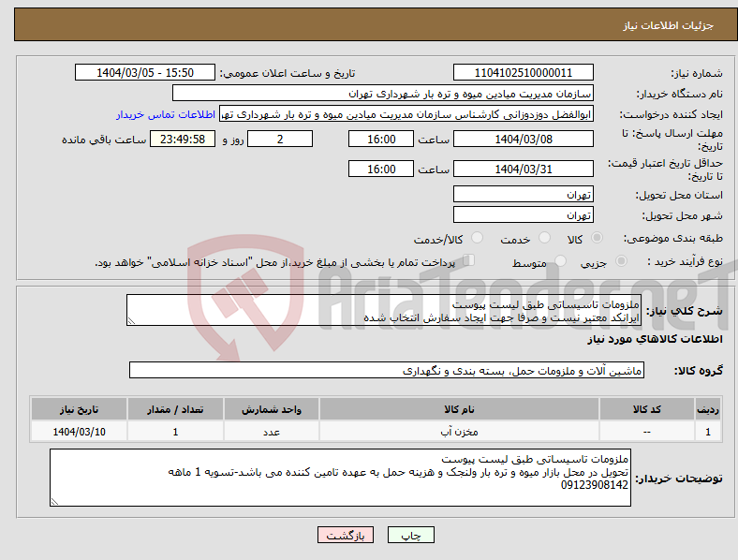Click the چاپ (print) button

coord(411,535)
